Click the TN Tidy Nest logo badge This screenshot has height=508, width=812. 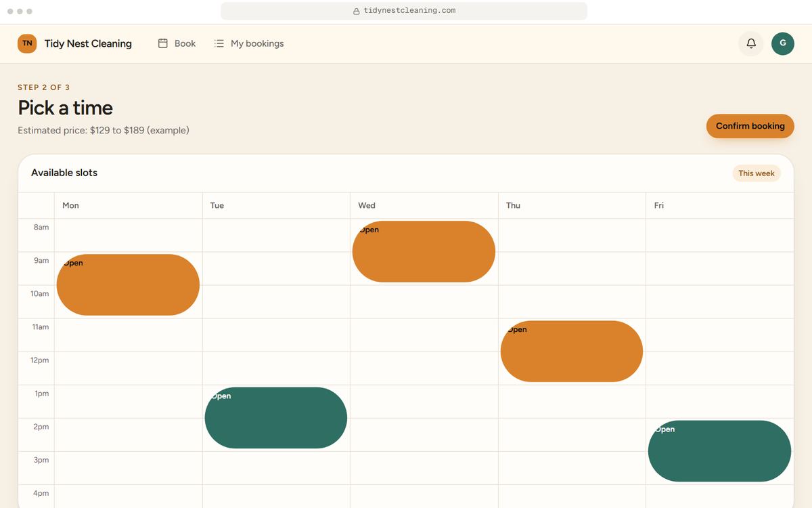(x=27, y=43)
